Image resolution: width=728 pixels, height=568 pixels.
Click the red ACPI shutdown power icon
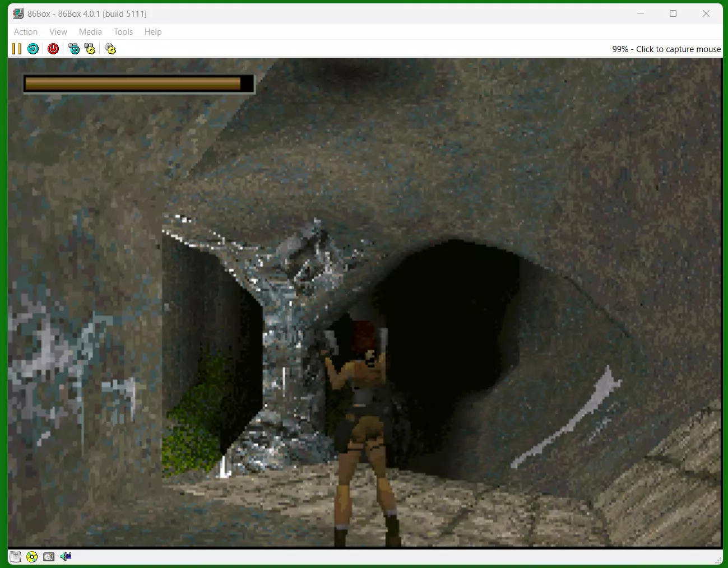pyautogui.click(x=53, y=49)
